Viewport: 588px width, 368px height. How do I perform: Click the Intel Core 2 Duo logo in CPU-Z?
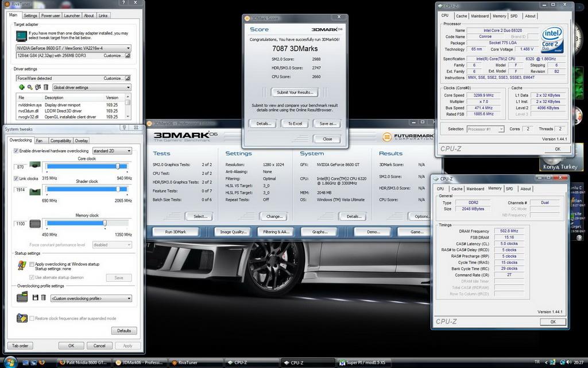(552, 40)
